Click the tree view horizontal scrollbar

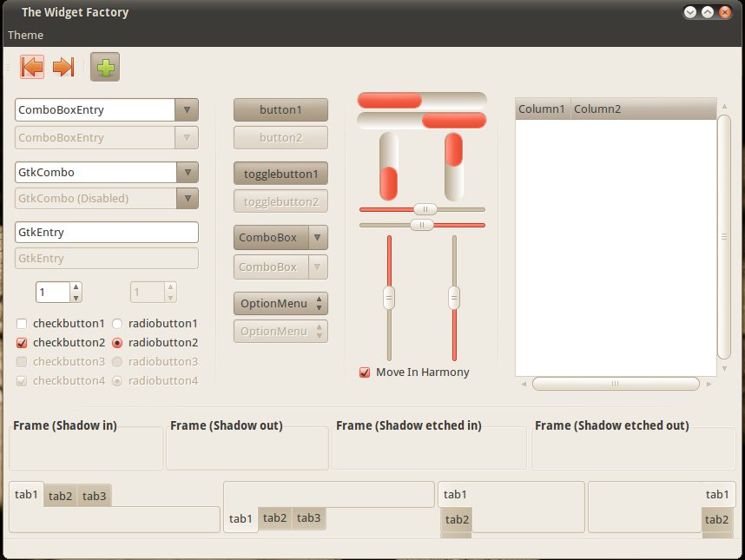click(616, 383)
